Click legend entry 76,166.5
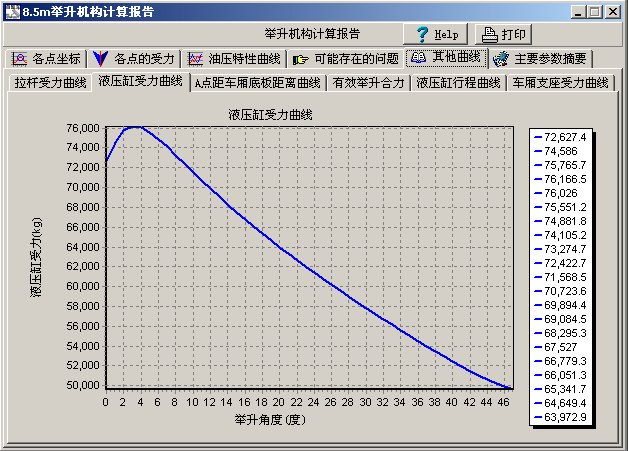628x451 pixels. [x=560, y=179]
